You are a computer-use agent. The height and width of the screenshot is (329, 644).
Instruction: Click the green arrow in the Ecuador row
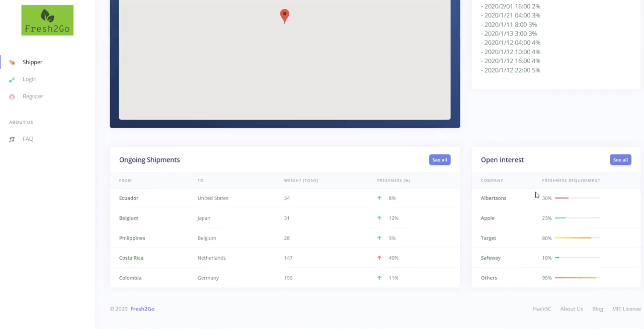tap(379, 198)
